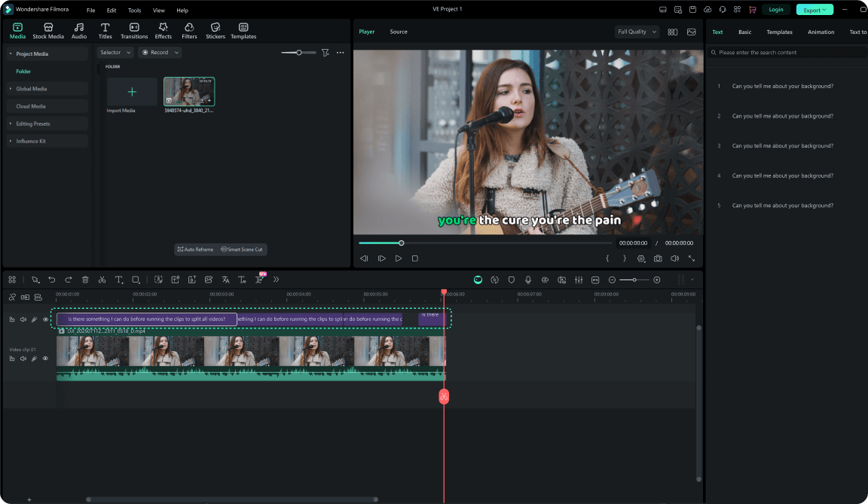Click the Export button
The height and width of the screenshot is (504, 868).
pos(815,10)
